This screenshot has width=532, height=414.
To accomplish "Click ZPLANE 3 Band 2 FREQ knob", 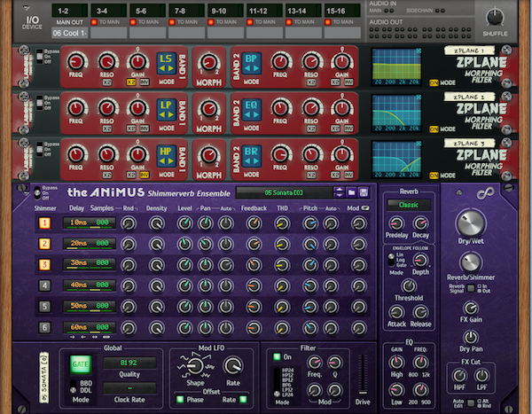I will 280,154.
